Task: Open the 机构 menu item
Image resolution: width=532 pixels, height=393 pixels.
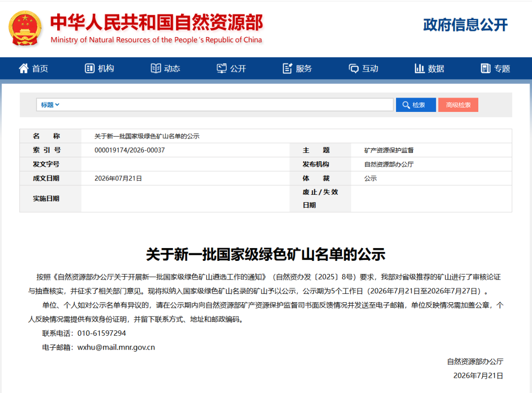Action: (99, 68)
